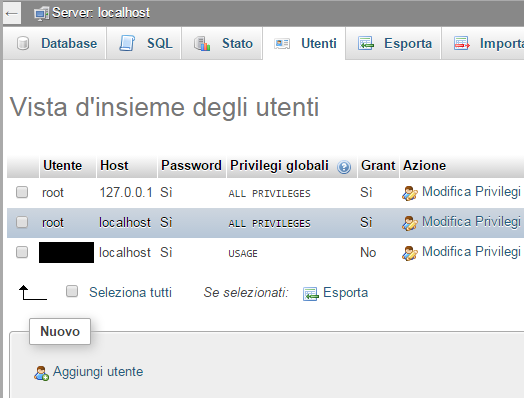The height and width of the screenshot is (398, 524).
Task: Open the Privilegi globali help icon
Action: tap(344, 167)
